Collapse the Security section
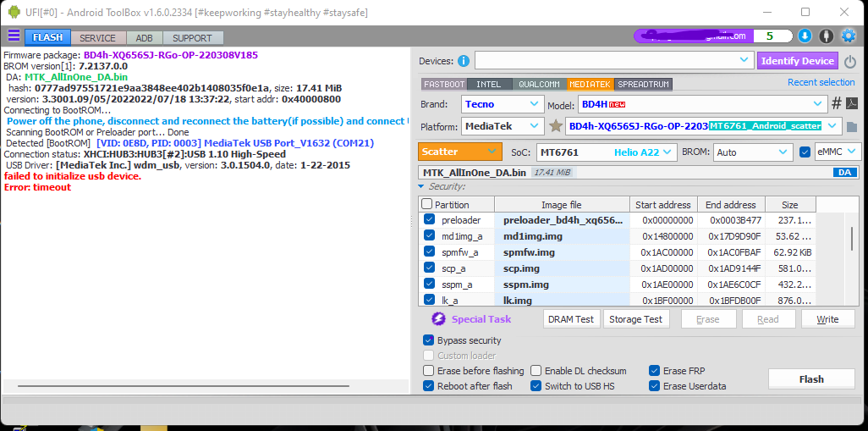The height and width of the screenshot is (431, 868). [x=421, y=187]
